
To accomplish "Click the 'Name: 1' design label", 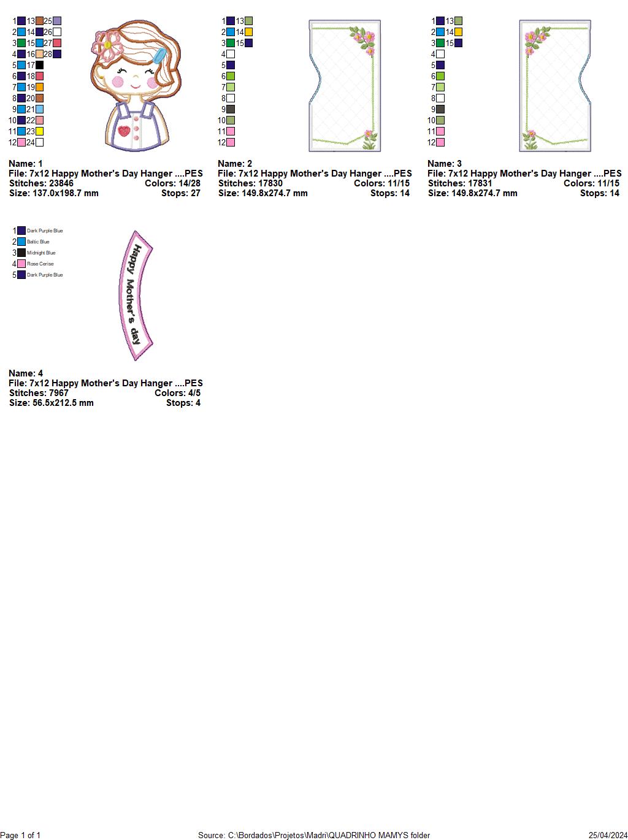I will pyautogui.click(x=26, y=164).
